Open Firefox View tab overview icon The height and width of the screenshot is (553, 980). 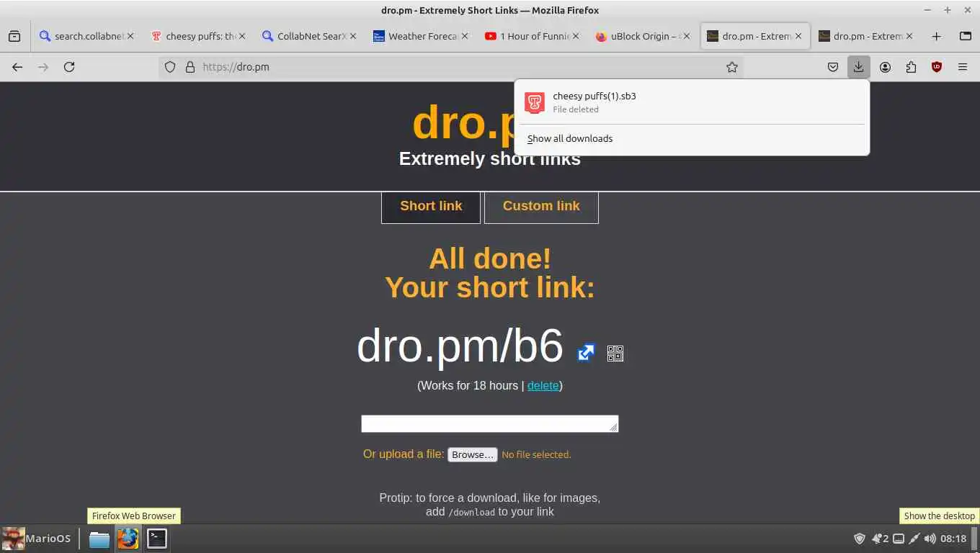tap(14, 36)
